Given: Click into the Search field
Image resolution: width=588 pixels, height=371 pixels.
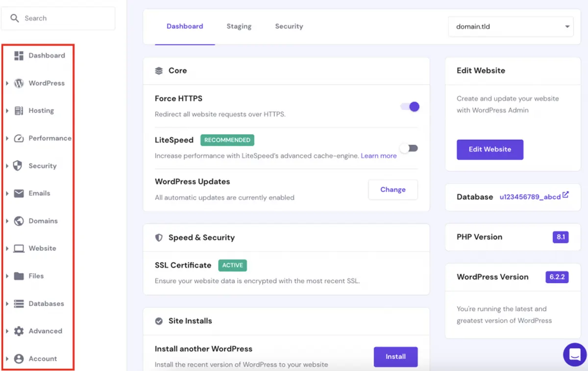Looking at the screenshot, I should pyautogui.click(x=58, y=18).
